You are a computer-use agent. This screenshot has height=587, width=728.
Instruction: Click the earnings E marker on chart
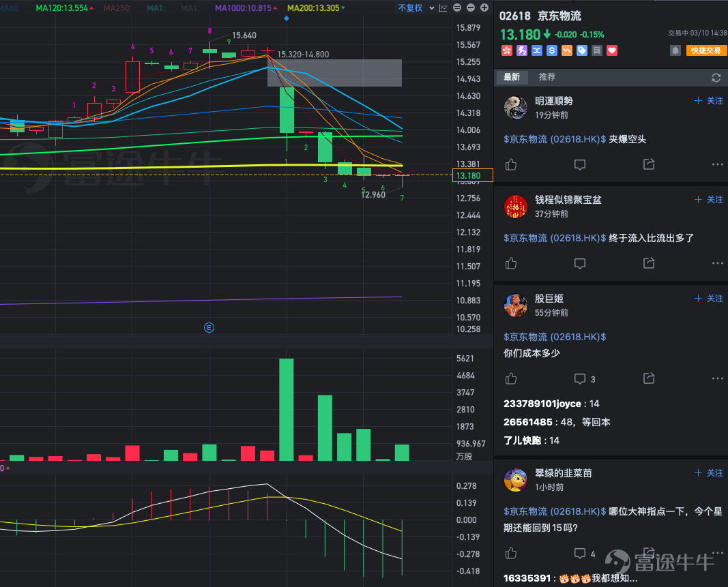(209, 328)
